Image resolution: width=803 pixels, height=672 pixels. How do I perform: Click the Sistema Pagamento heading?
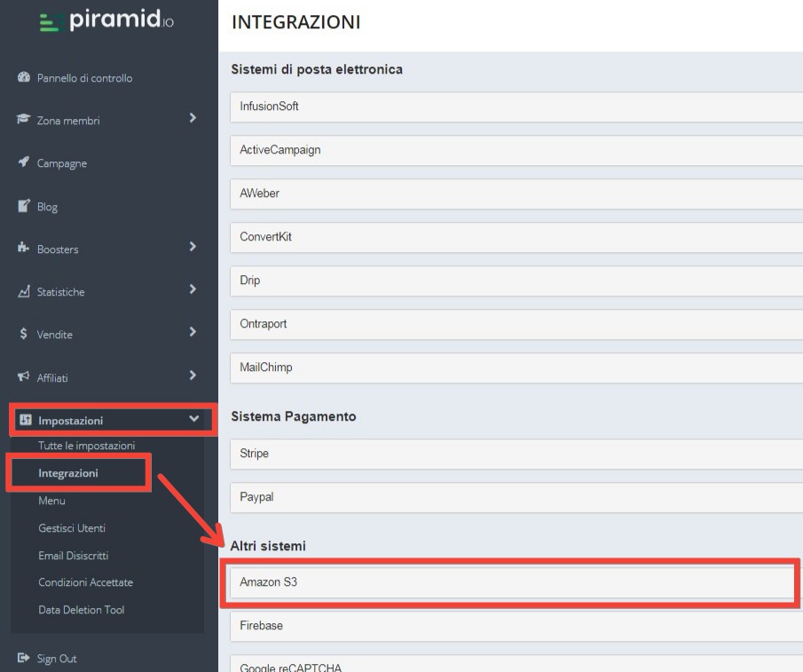click(x=294, y=416)
